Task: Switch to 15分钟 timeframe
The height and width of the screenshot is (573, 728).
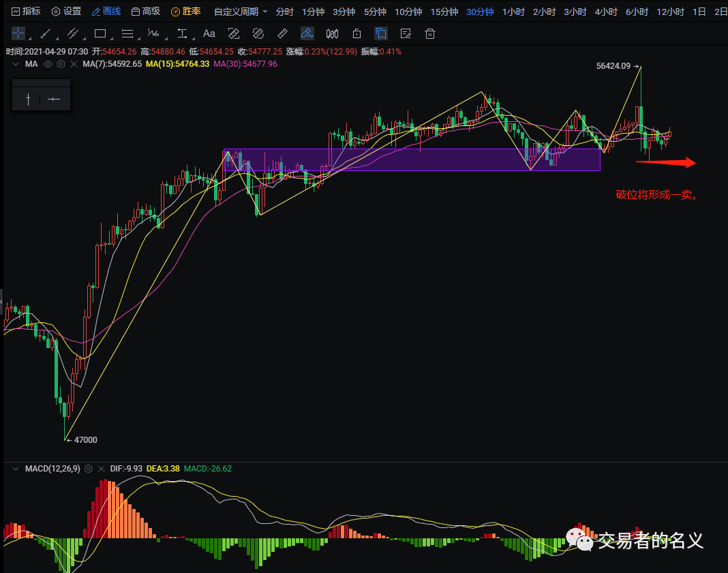Action: click(x=444, y=12)
